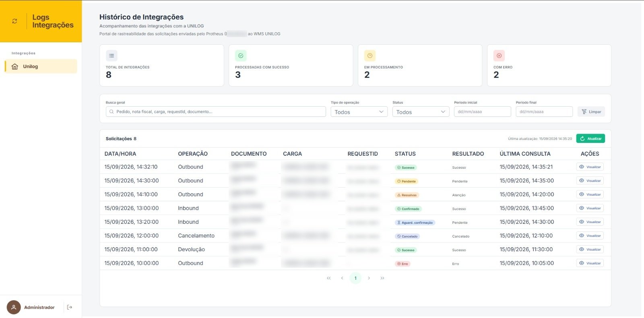Go to next page arrow
Viewport: 644px width, 318px height.
pyautogui.click(x=369, y=278)
